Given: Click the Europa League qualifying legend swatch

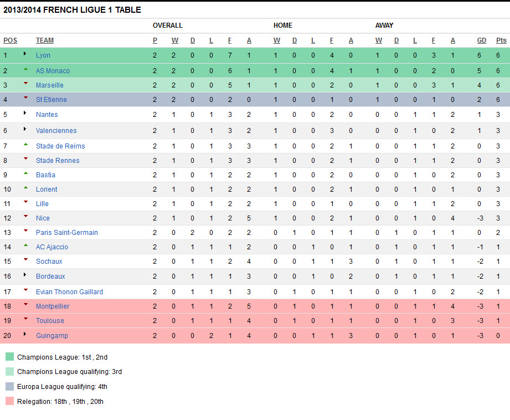Looking at the screenshot, I should [9, 387].
